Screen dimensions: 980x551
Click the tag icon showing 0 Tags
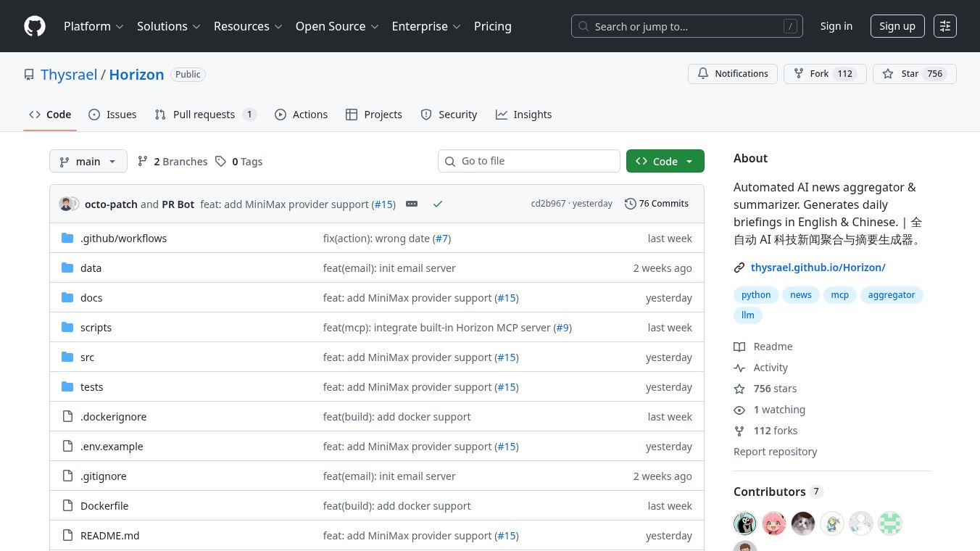[221, 162]
